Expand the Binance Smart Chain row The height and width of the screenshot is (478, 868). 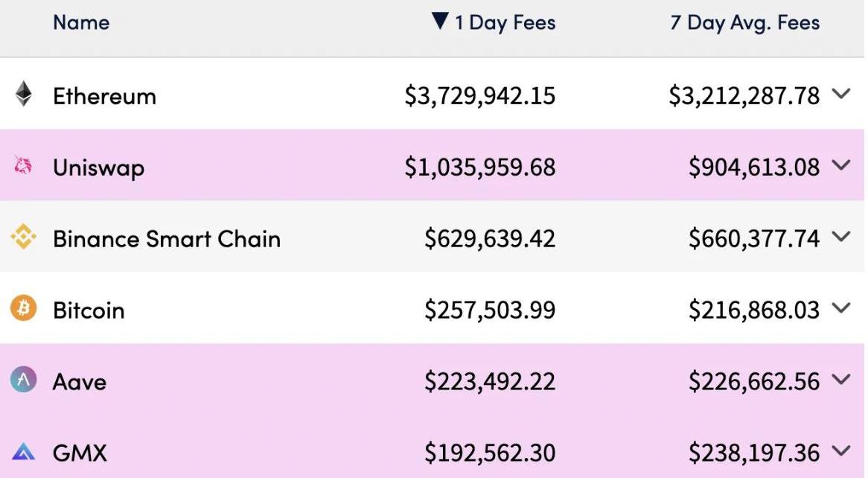click(x=841, y=237)
